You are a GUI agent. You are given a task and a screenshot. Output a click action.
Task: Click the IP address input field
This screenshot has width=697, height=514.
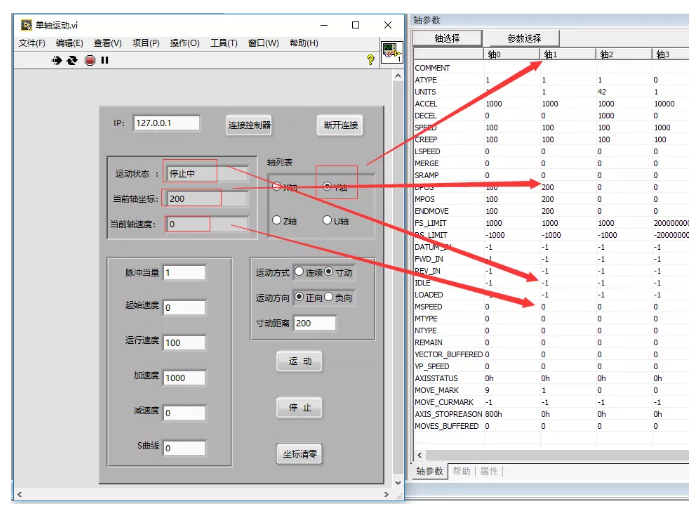pyautogui.click(x=166, y=123)
